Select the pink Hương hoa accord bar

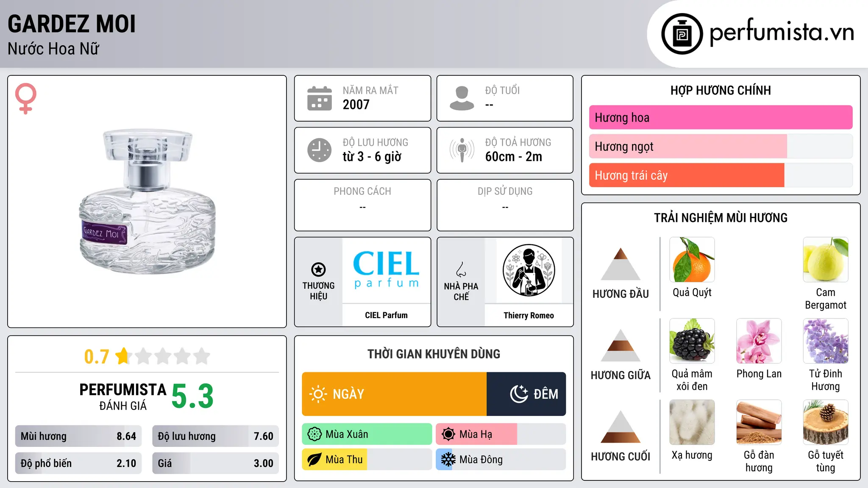click(x=721, y=117)
